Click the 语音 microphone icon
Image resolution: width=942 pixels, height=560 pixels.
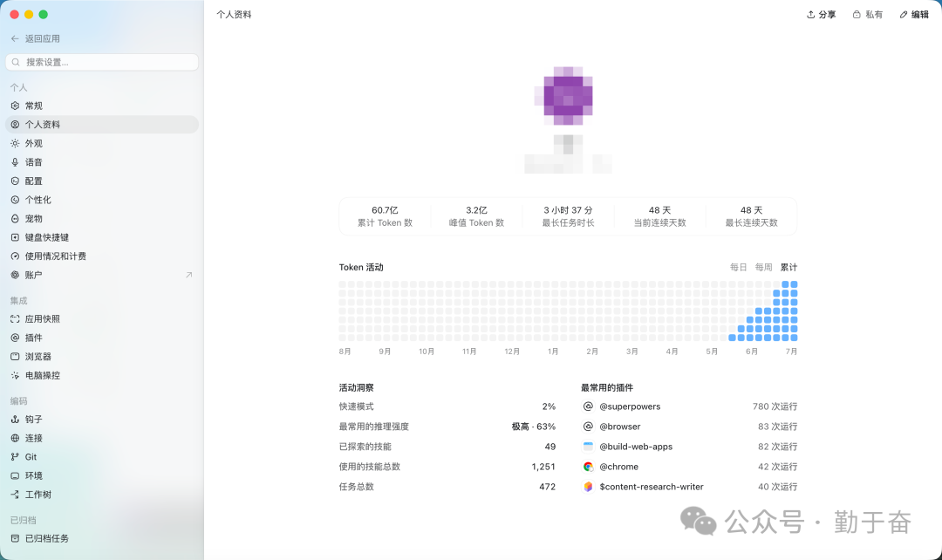15,162
